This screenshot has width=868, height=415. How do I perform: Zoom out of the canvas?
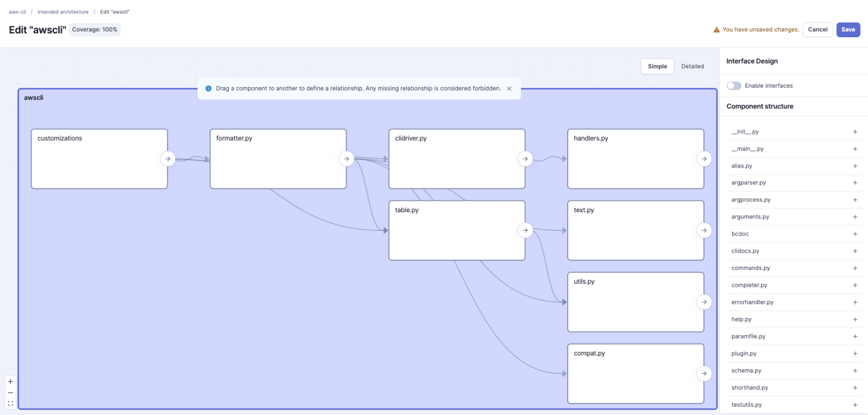(10, 392)
